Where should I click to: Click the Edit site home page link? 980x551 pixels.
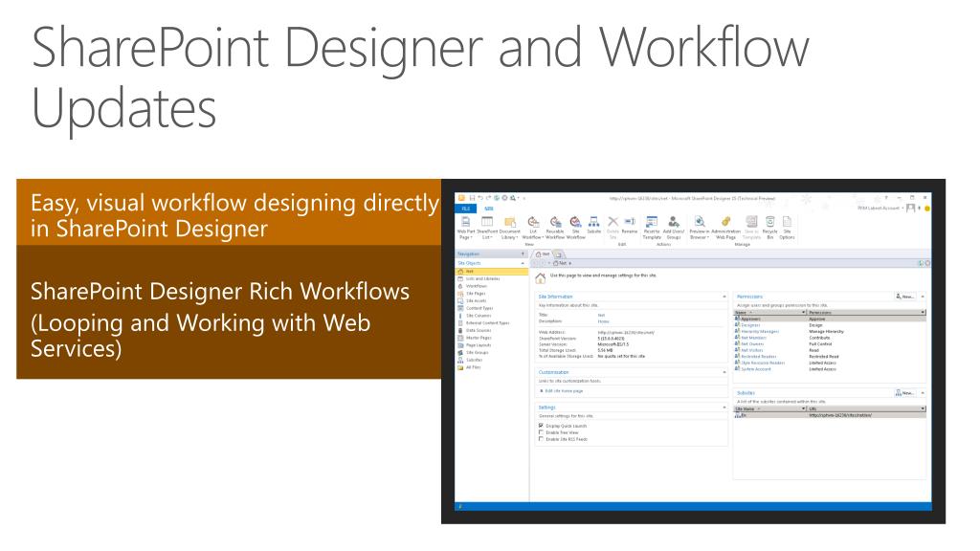tap(564, 391)
